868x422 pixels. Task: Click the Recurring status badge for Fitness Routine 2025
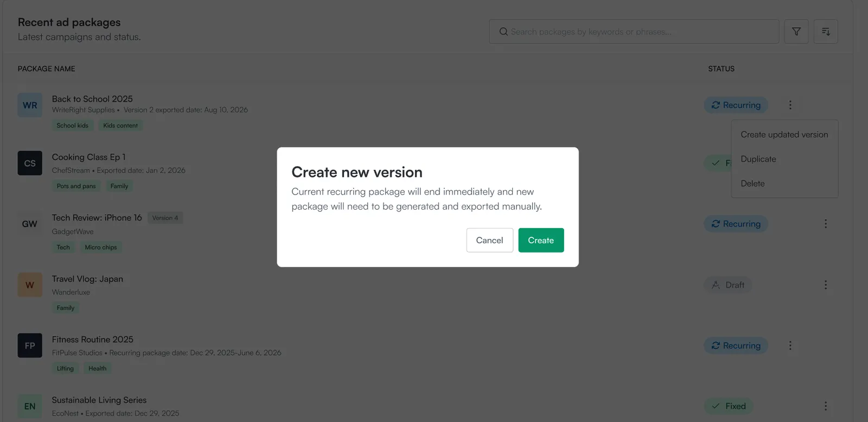tap(736, 345)
